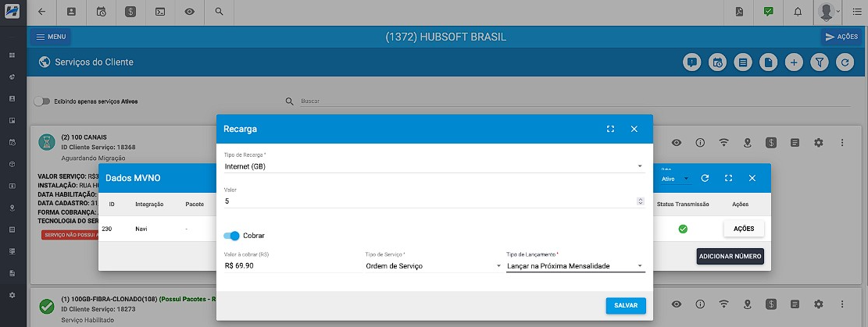
Task: Open the gear settings for 100 CANAIS service
Action: (819, 143)
